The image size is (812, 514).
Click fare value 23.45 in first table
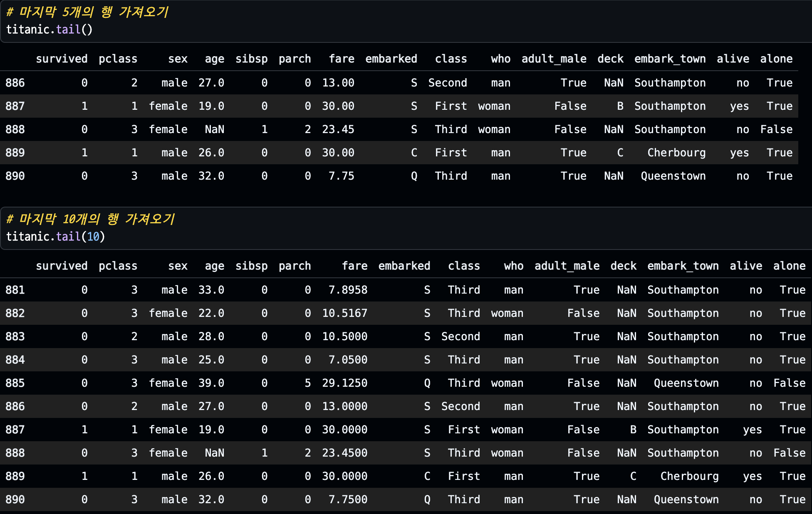338,129
